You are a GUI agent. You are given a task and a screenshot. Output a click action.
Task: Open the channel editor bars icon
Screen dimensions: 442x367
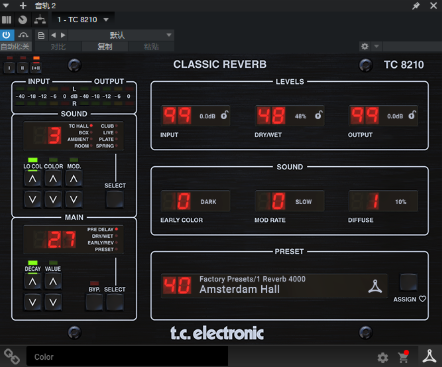point(6,20)
